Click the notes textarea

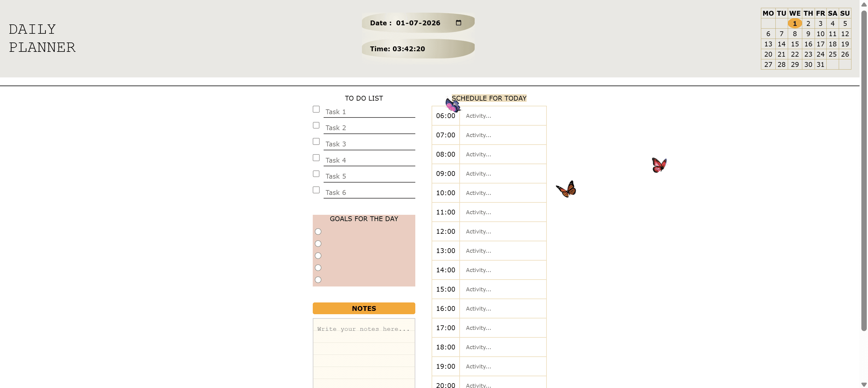pyautogui.click(x=364, y=353)
